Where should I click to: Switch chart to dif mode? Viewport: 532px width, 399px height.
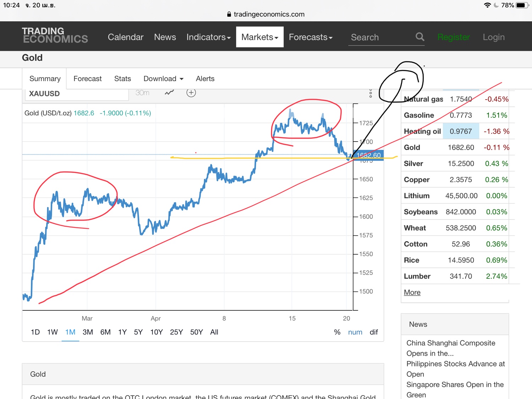point(374,332)
